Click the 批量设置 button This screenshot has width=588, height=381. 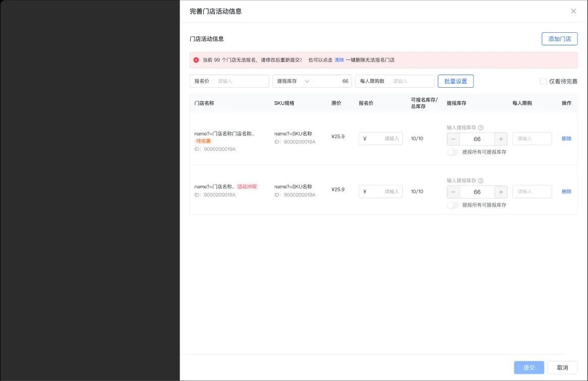click(455, 81)
